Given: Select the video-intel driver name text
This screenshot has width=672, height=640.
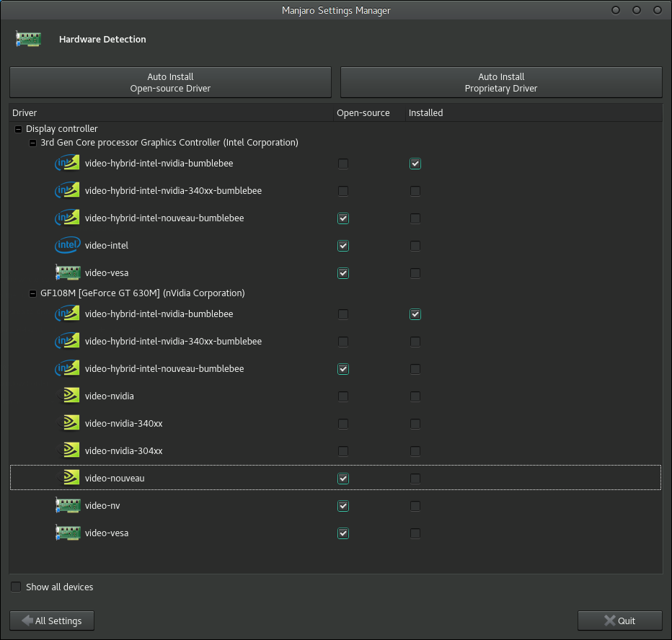Looking at the screenshot, I should point(107,246).
